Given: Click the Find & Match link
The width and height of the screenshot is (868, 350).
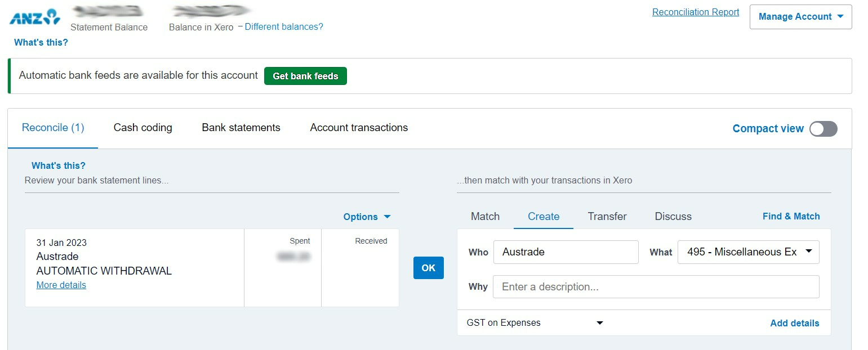Looking at the screenshot, I should pos(791,217).
